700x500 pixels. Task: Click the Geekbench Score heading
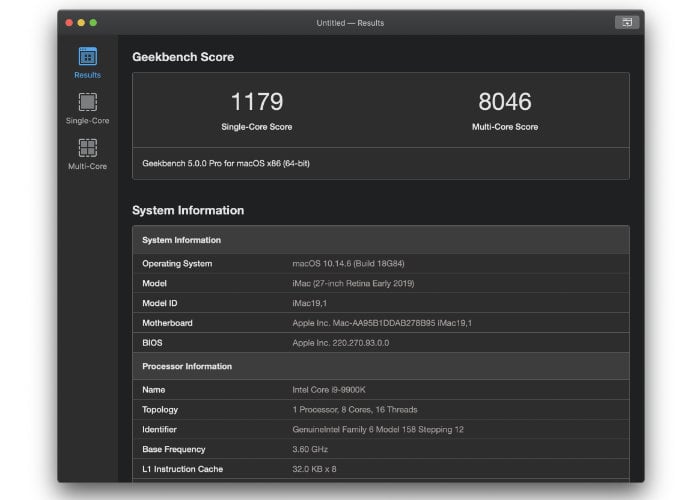click(183, 57)
